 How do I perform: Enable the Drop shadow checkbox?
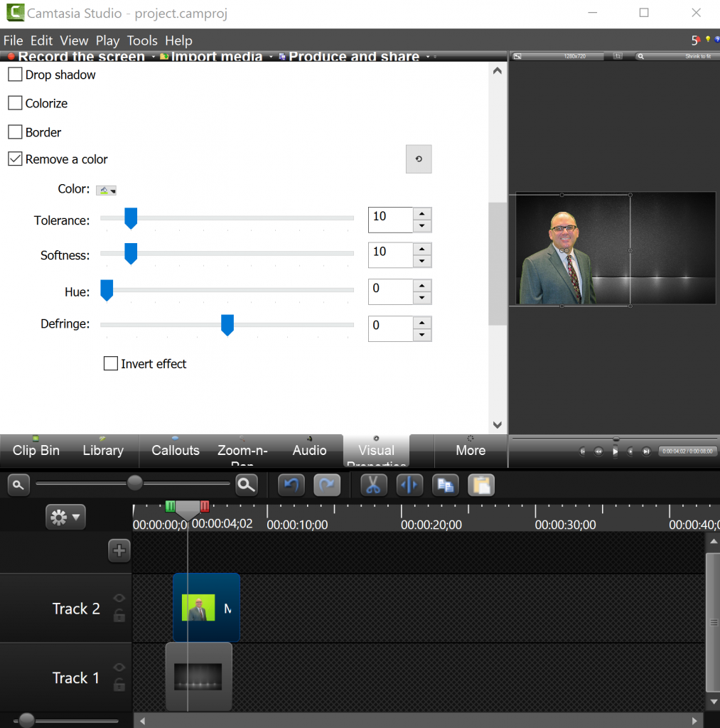[15, 74]
